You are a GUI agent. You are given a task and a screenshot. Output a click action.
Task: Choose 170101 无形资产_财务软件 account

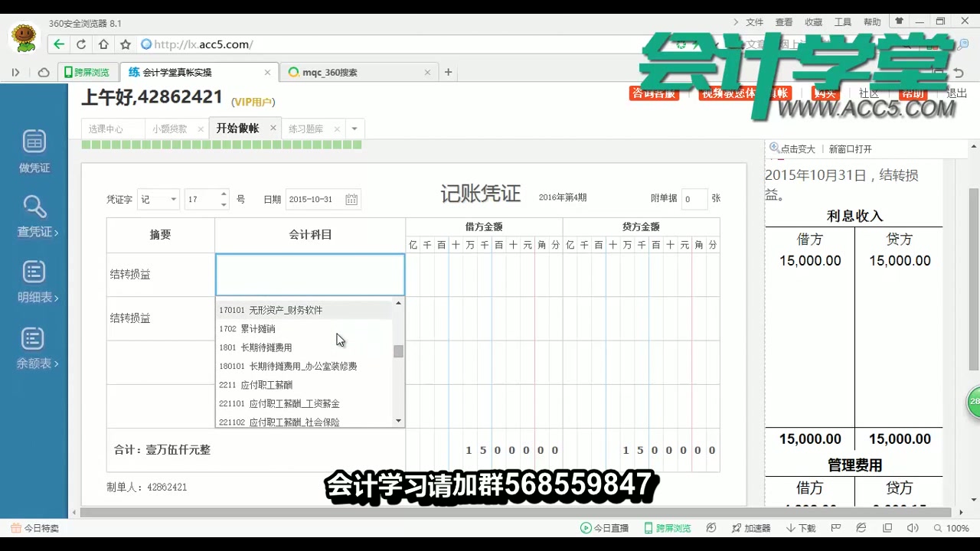304,310
